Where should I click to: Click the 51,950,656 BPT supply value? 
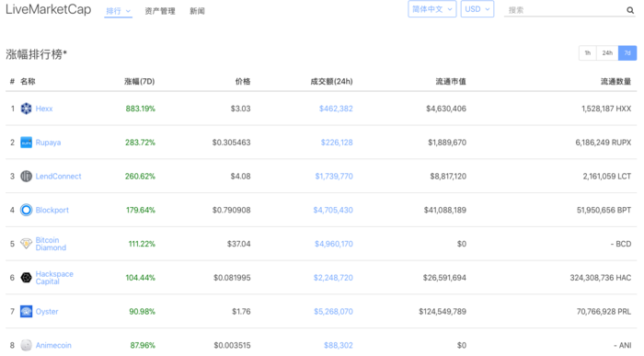pyautogui.click(x=604, y=210)
